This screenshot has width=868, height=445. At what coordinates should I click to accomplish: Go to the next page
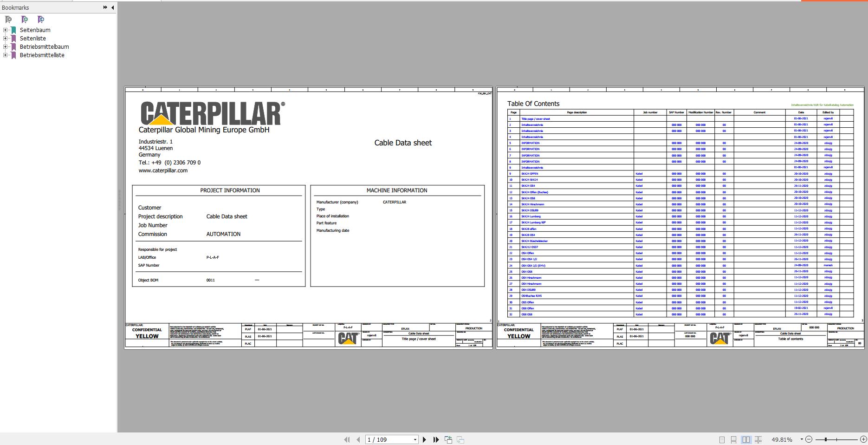(x=424, y=439)
